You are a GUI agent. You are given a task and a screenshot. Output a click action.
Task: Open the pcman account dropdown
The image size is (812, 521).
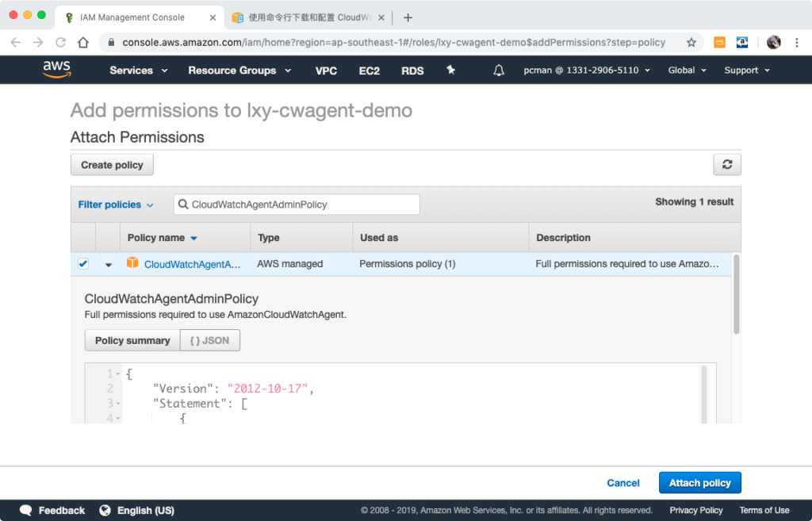pyautogui.click(x=587, y=71)
